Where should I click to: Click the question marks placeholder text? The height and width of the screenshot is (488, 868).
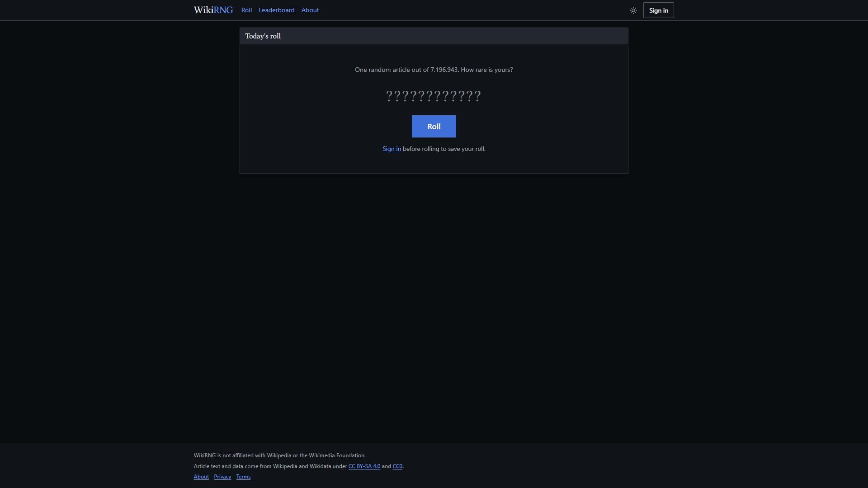tap(433, 96)
